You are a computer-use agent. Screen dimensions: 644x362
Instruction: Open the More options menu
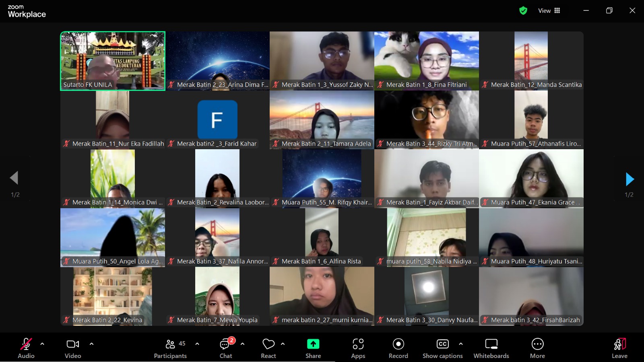537,348
